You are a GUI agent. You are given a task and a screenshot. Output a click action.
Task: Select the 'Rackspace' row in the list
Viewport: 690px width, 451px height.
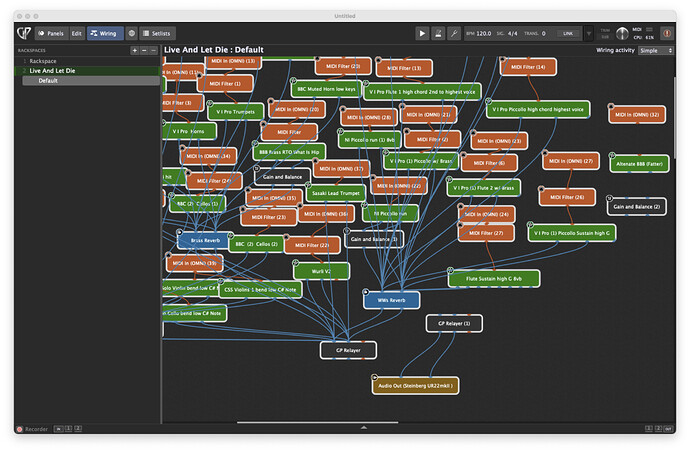pos(88,61)
